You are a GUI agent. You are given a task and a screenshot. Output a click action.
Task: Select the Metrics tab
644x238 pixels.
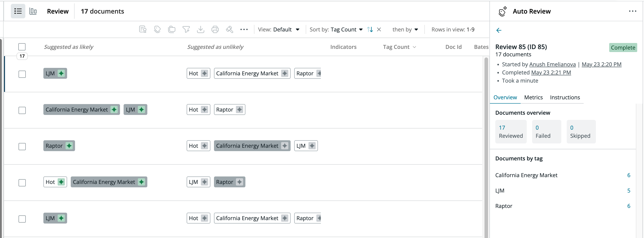pyautogui.click(x=533, y=97)
